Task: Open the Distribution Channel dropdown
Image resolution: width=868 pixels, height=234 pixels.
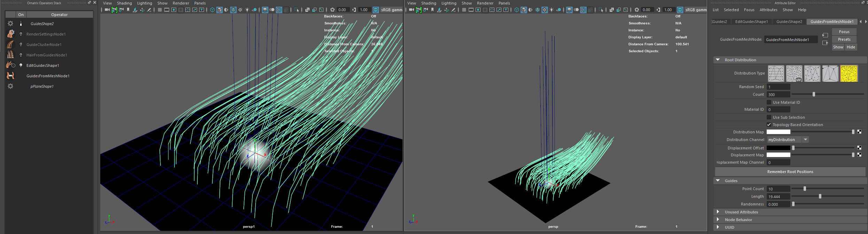Action: tap(805, 140)
